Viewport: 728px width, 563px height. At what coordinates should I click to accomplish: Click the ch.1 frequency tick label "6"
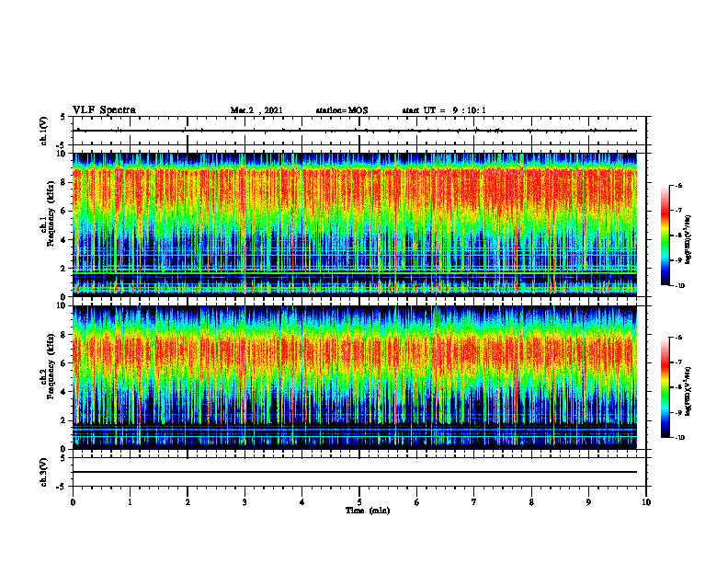(x=63, y=211)
